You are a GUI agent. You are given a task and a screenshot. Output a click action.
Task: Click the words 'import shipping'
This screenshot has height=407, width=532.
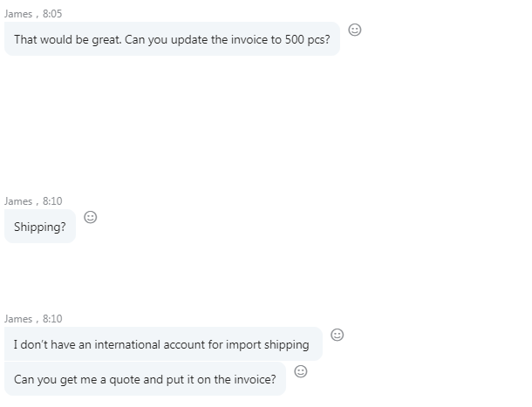coord(268,344)
